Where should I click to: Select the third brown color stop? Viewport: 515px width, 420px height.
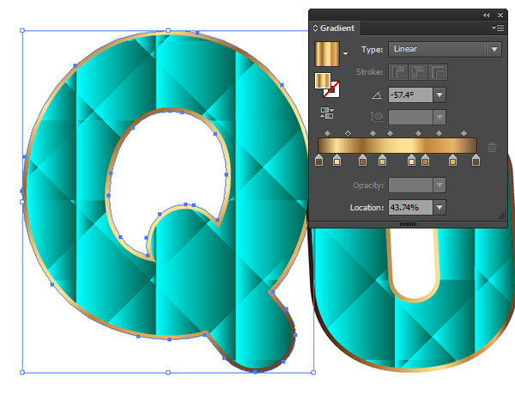[362, 161]
